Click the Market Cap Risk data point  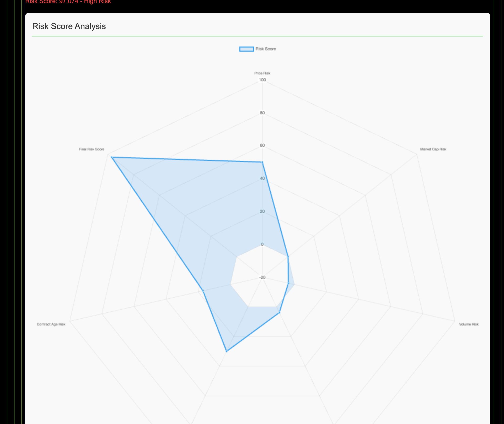(x=288, y=257)
